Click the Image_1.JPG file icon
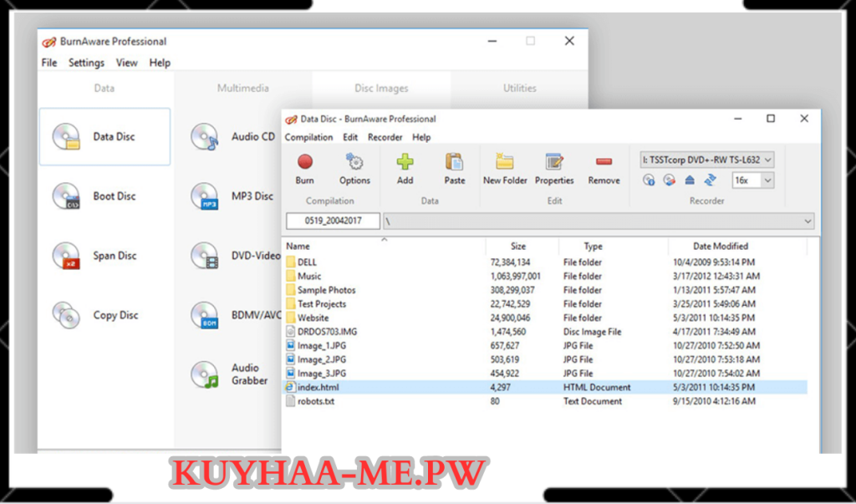The height and width of the screenshot is (504, 856). point(290,346)
